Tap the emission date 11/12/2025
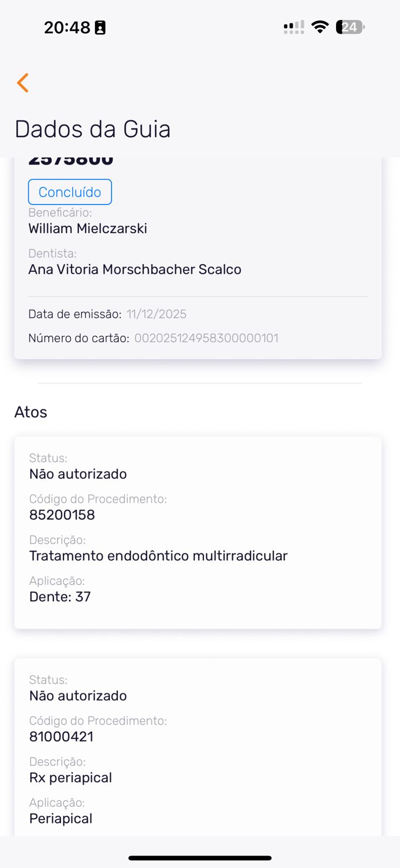 (x=156, y=314)
